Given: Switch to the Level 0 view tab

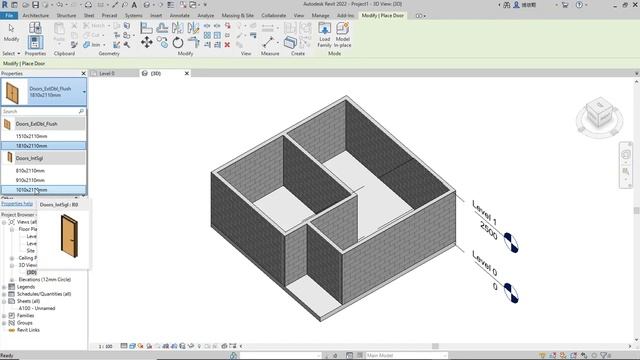Looking at the screenshot, I should (x=107, y=73).
